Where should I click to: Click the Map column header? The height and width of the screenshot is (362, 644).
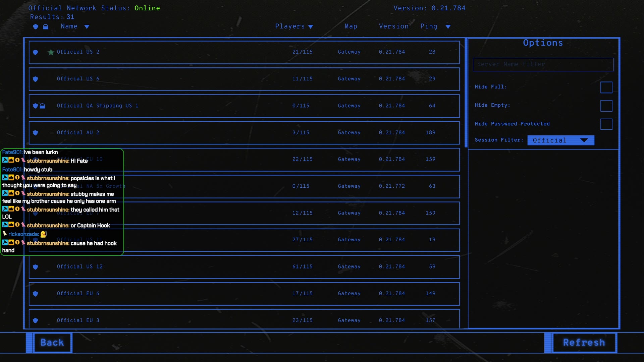(351, 26)
